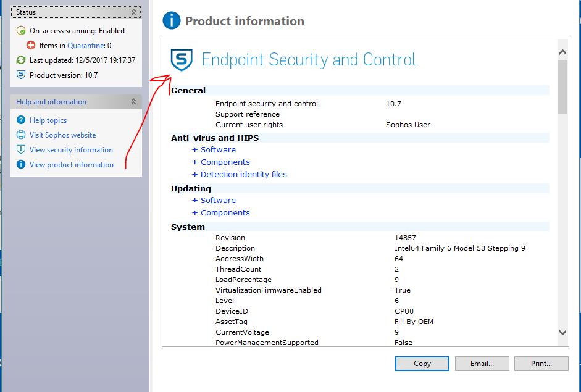This screenshot has height=392, width=581.
Task: Collapse the Help and information panel
Action: click(133, 101)
